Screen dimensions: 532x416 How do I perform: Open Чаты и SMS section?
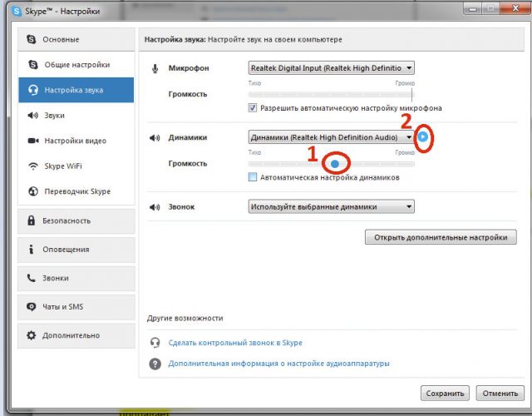tap(76, 307)
